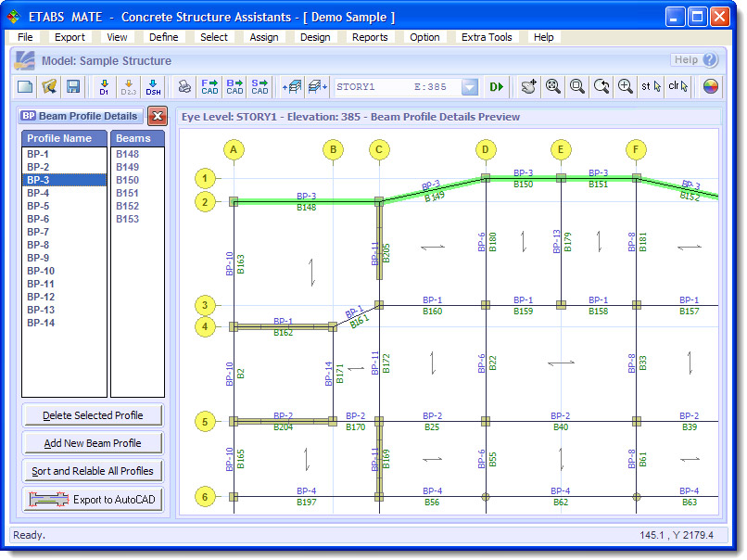Activate the pan hand tool
The width and height of the screenshot is (747, 560).
pyautogui.click(x=528, y=86)
